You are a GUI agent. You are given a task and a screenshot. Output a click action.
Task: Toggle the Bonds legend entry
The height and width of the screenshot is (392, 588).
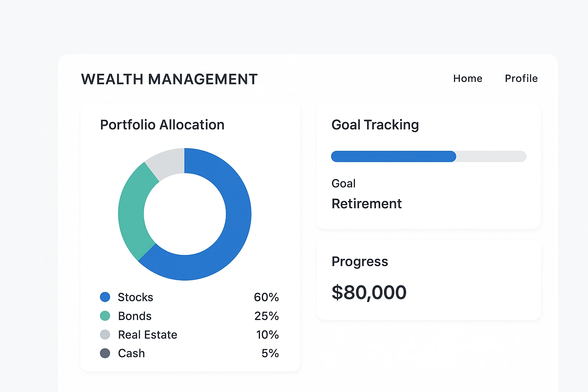134,315
